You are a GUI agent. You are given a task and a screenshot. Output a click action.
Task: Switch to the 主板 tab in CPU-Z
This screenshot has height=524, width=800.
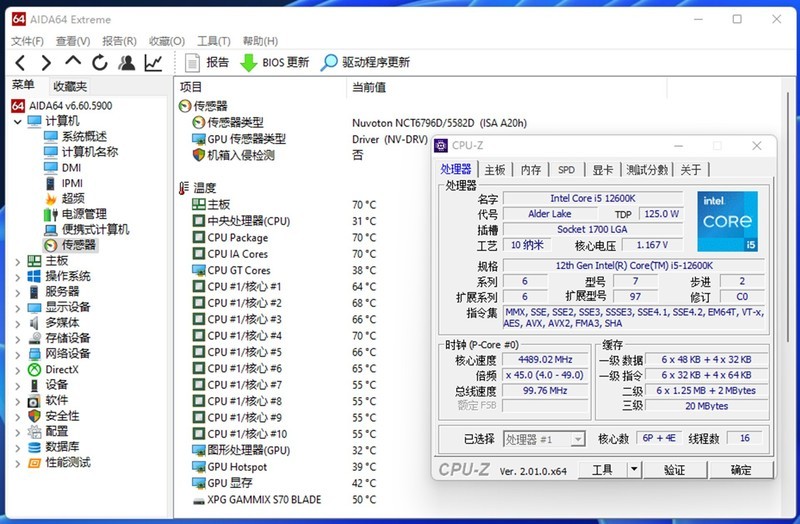(494, 170)
